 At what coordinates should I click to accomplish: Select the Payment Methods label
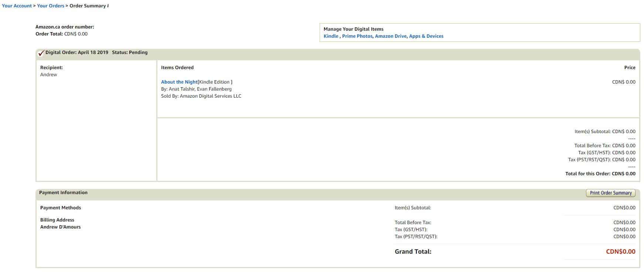click(x=61, y=208)
